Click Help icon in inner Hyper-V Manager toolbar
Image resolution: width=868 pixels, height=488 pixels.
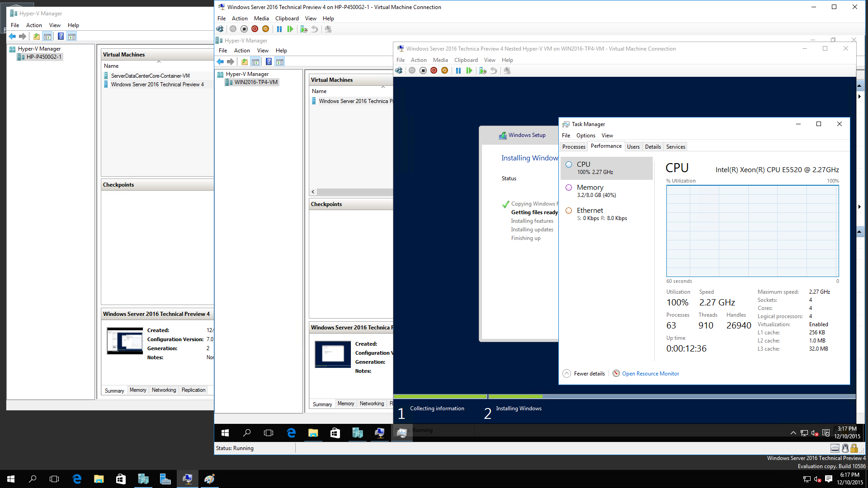pos(269,61)
